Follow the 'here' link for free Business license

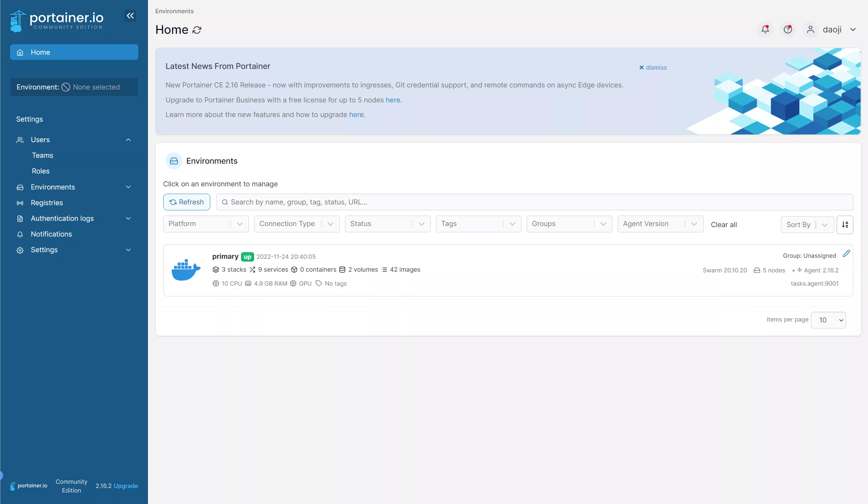pyautogui.click(x=393, y=100)
